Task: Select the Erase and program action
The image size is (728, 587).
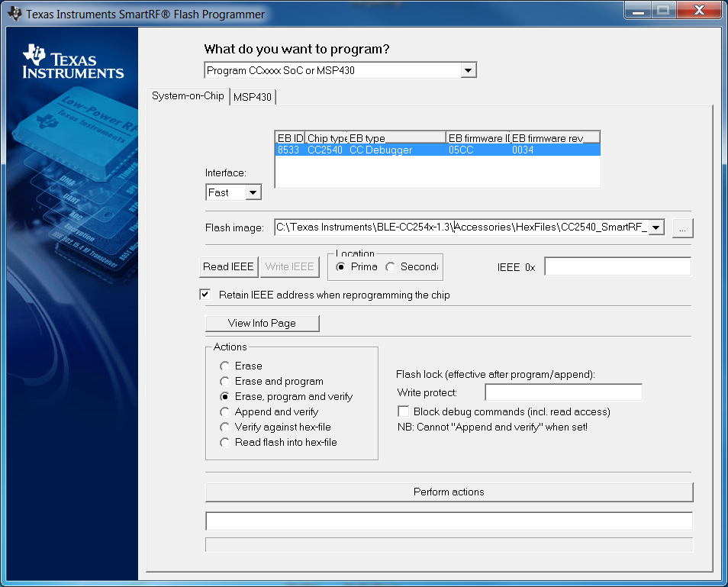Action: pos(225,382)
